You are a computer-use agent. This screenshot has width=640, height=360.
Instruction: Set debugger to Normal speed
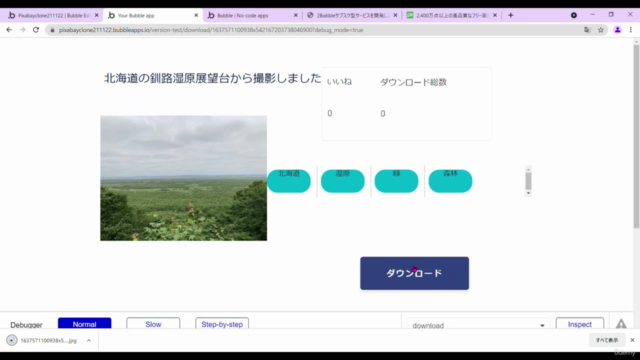pyautogui.click(x=84, y=324)
